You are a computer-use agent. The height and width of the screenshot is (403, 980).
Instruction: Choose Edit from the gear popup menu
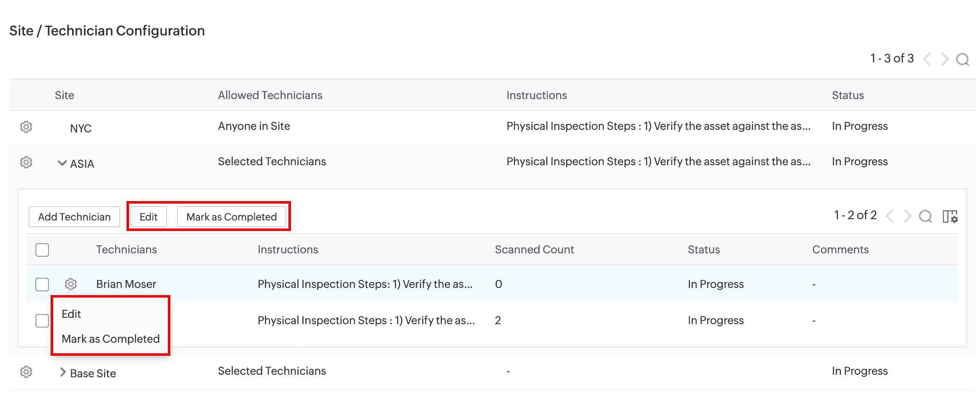[x=71, y=314]
